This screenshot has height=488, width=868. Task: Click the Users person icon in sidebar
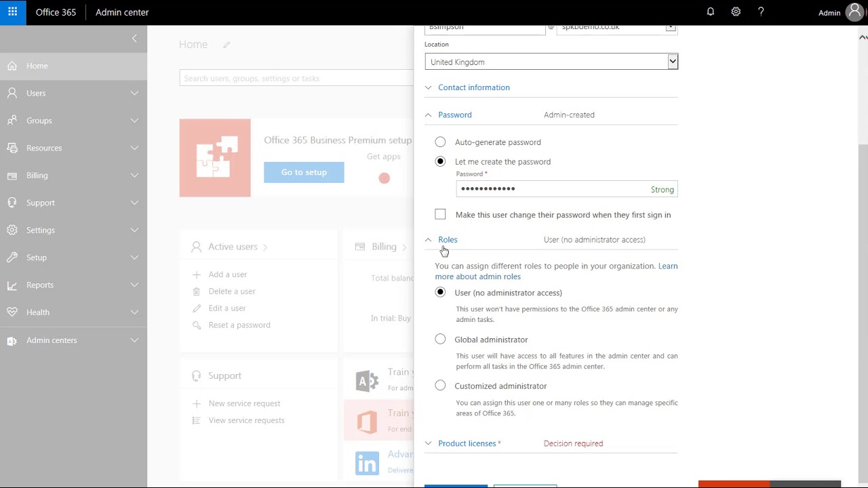pos(12,93)
